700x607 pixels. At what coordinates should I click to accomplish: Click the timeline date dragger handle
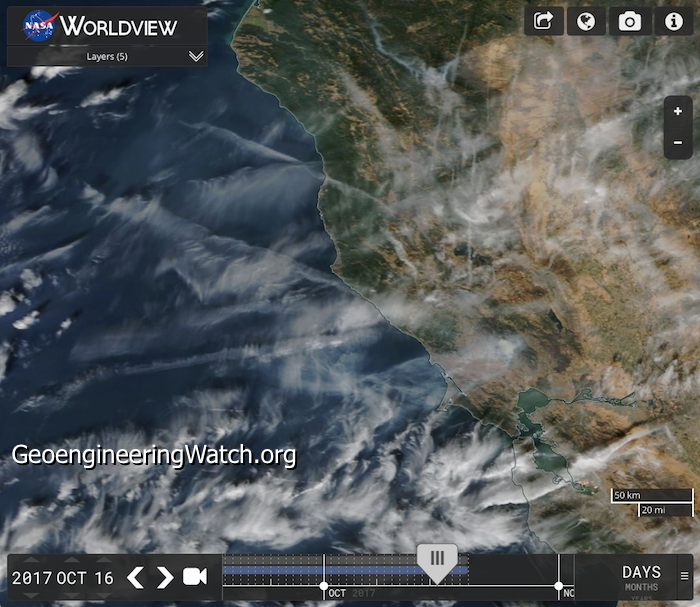(x=437, y=562)
